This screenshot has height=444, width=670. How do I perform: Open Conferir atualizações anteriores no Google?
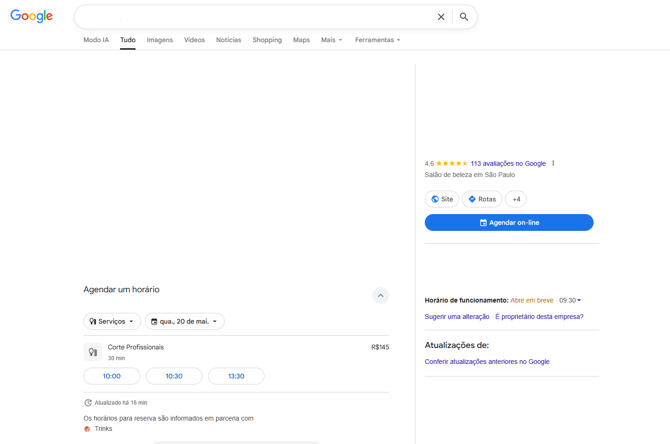click(487, 362)
